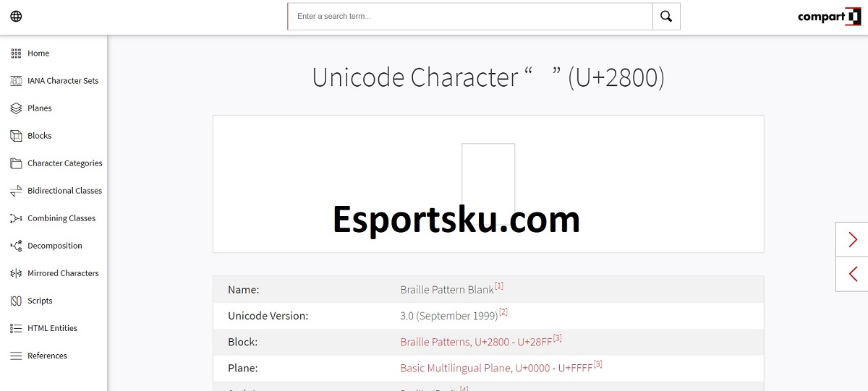Click the 'Name:' row label

click(x=243, y=290)
